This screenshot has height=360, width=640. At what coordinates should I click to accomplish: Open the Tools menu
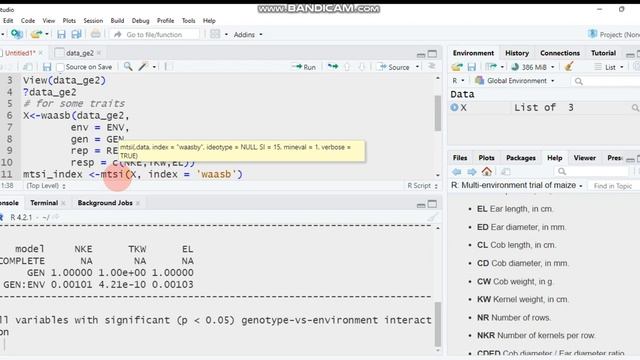pyautogui.click(x=188, y=20)
